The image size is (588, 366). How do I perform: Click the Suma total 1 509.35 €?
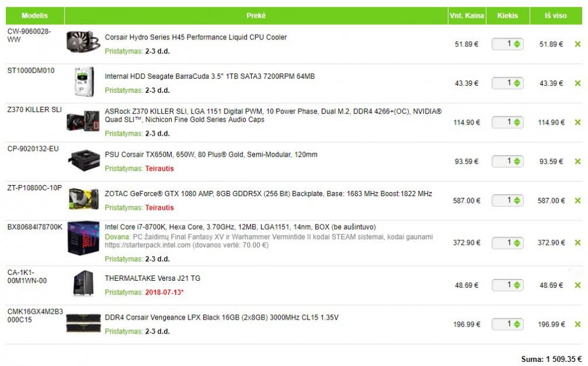552,360
